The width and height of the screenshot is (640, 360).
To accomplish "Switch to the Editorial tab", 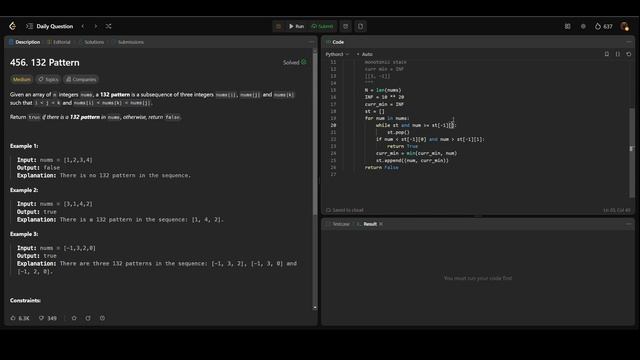I will coord(59,42).
